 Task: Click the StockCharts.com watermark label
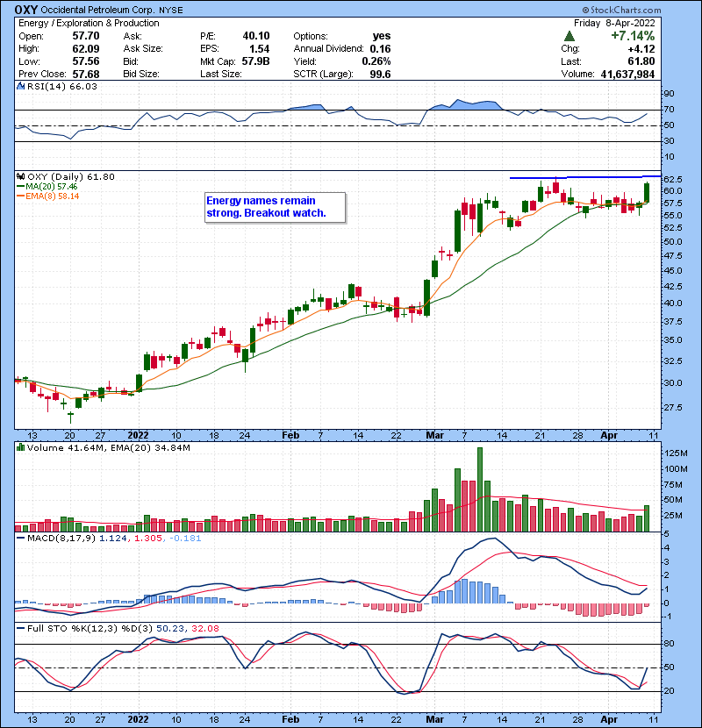621,10
